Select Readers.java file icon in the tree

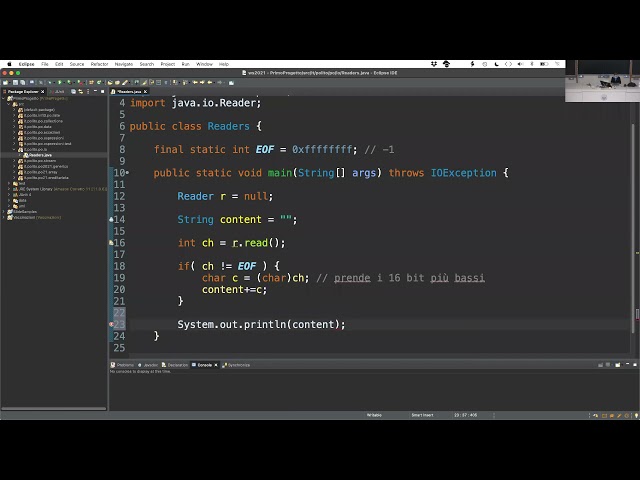point(25,155)
